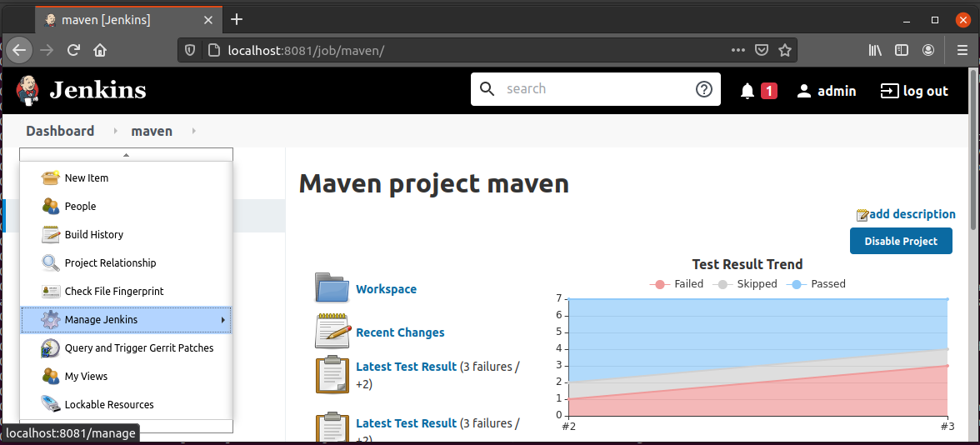
Task: Click the maven breadcrumb link
Action: coord(152,132)
